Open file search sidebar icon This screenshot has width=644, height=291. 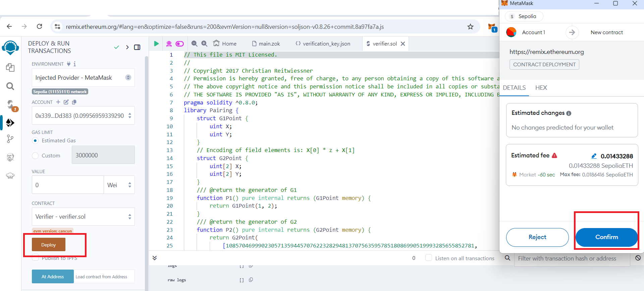click(x=10, y=86)
